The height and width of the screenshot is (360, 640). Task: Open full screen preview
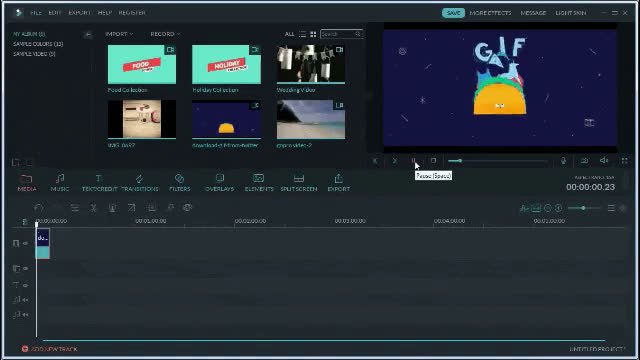point(624,161)
